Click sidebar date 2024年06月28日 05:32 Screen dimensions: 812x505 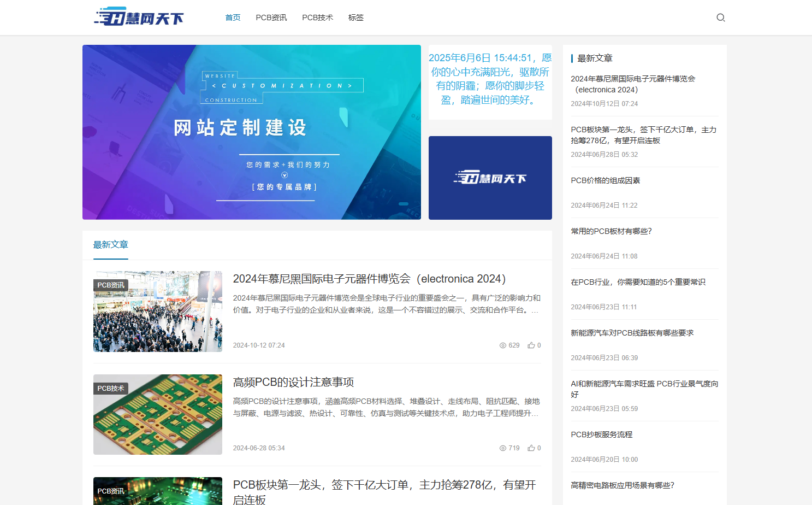[x=604, y=155]
